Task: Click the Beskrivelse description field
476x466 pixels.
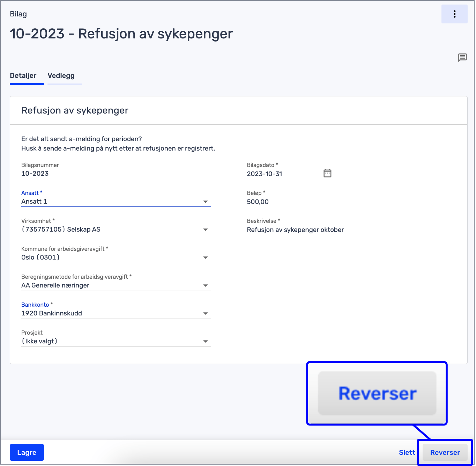Action: pyautogui.click(x=314, y=230)
